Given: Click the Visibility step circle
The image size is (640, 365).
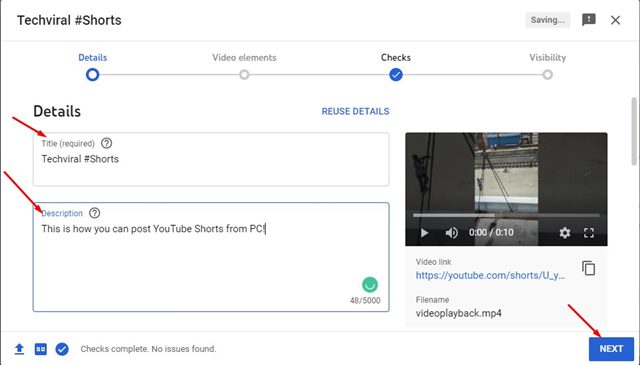Looking at the screenshot, I should 548,75.
